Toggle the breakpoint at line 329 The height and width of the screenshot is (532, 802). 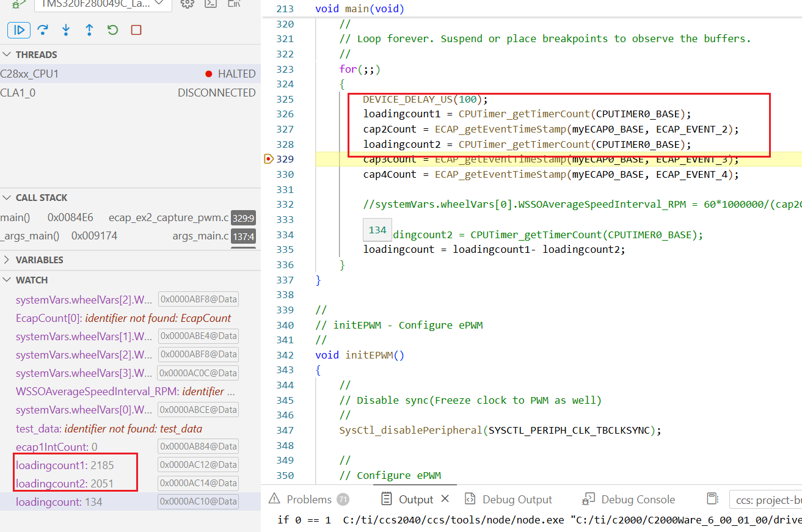tap(268, 159)
